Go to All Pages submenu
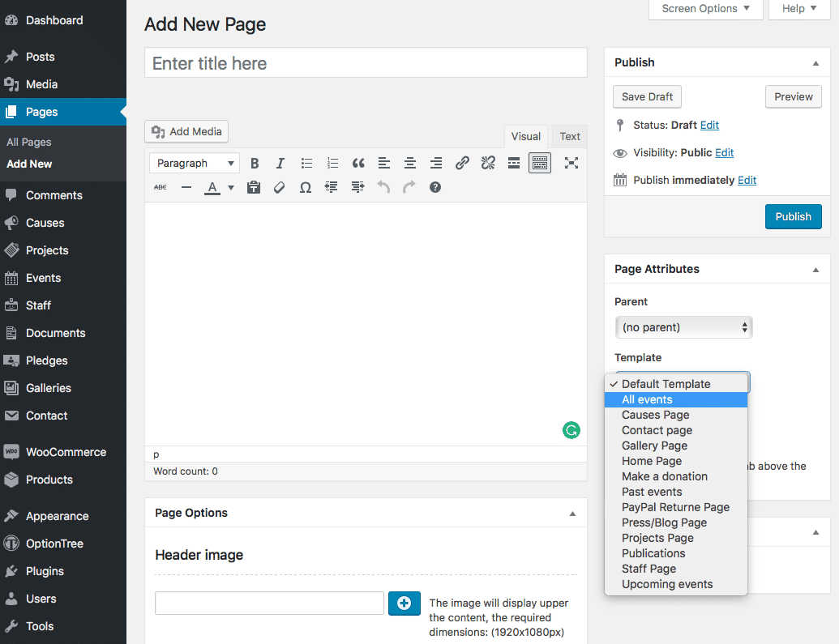Screen dimensions: 839x644 click(29, 143)
